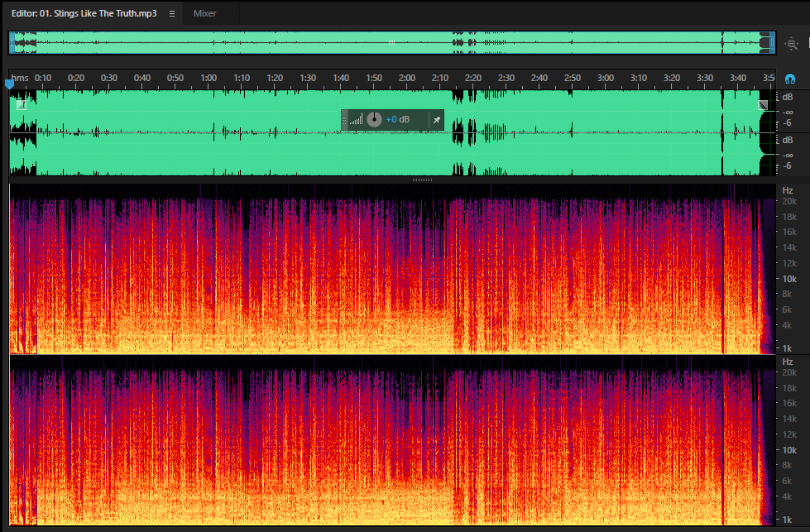The height and width of the screenshot is (532, 810).
Task: Click the waveform spectral divider handle
Action: 422,180
